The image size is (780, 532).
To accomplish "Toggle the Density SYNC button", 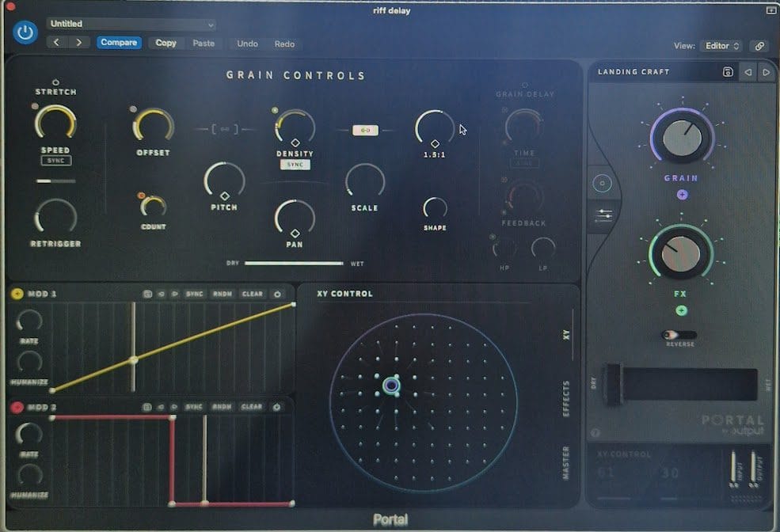I will (x=295, y=165).
